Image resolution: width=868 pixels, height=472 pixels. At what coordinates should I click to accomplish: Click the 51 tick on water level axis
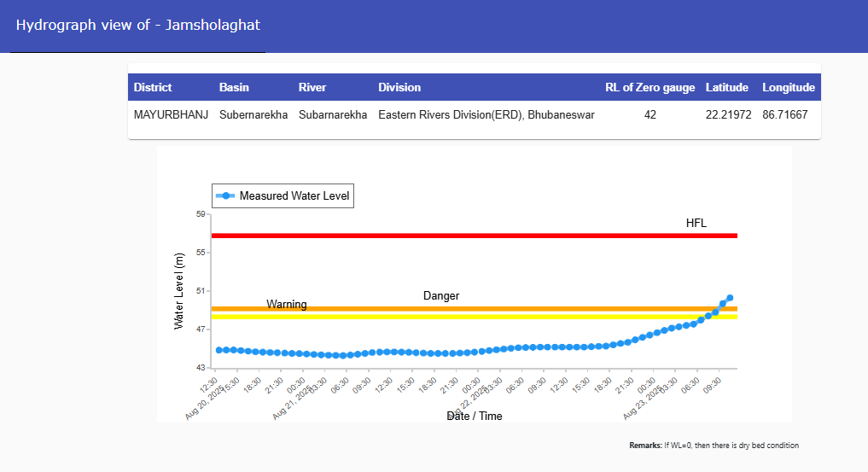[x=201, y=291]
